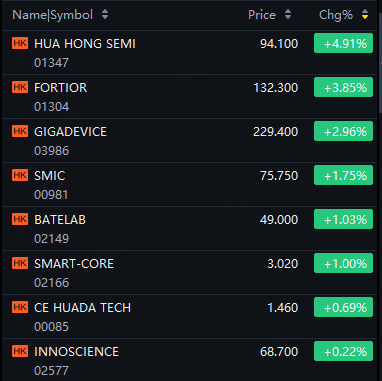Select SMART-CORE 02166 row
Viewport: 382px width, 381px height.
click(x=189, y=272)
